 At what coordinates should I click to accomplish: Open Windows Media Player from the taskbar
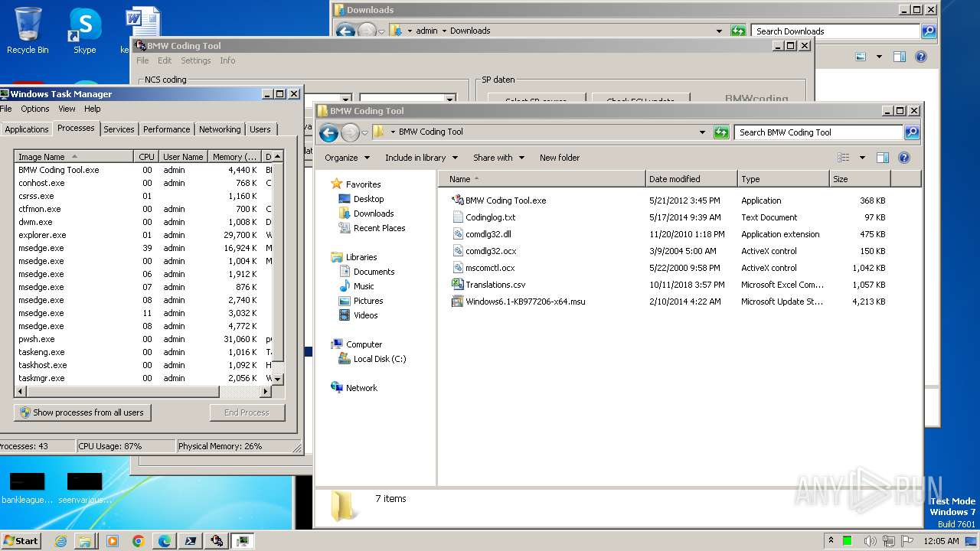(x=113, y=541)
